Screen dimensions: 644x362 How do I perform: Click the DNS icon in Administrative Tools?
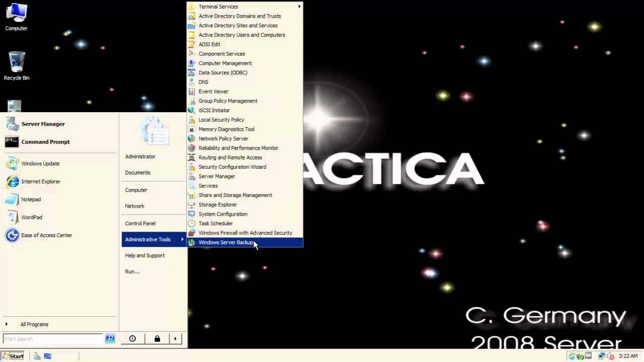191,82
